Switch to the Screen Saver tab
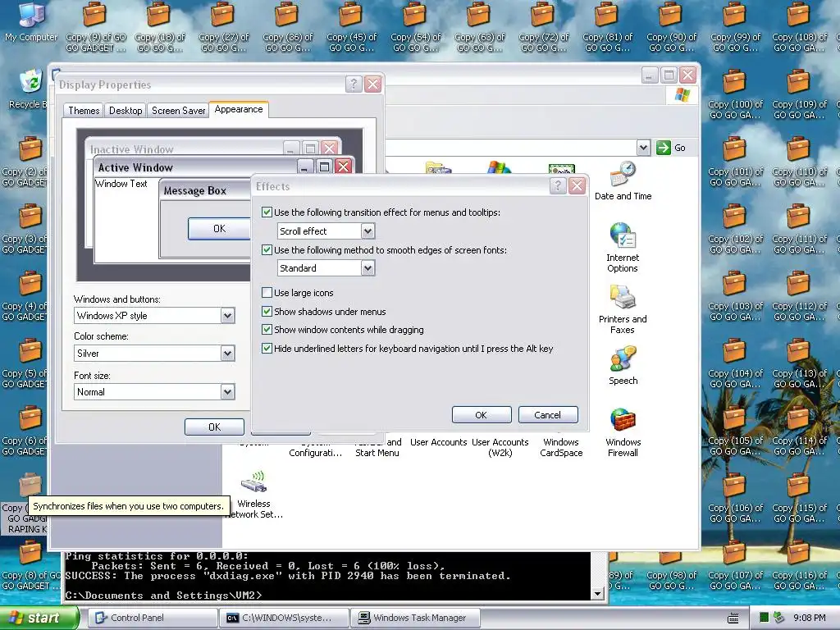This screenshot has width=840, height=630. click(178, 111)
